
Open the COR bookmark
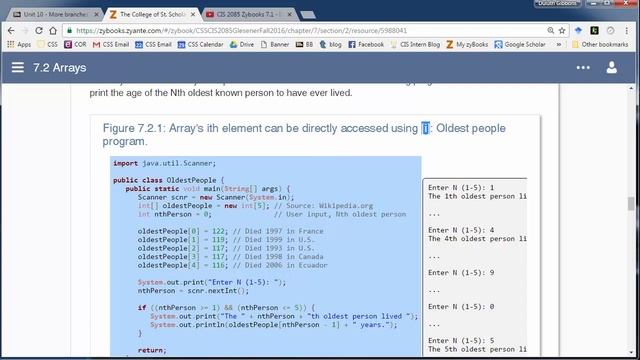click(75, 44)
